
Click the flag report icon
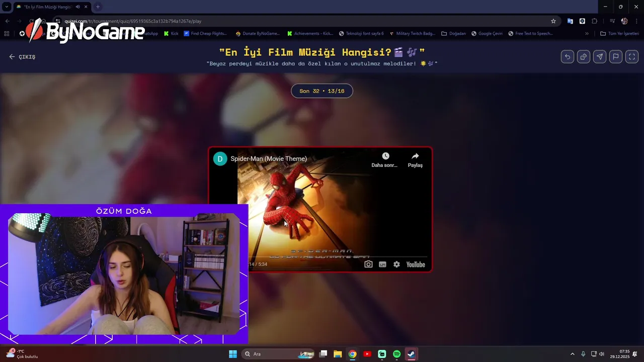coord(616,57)
